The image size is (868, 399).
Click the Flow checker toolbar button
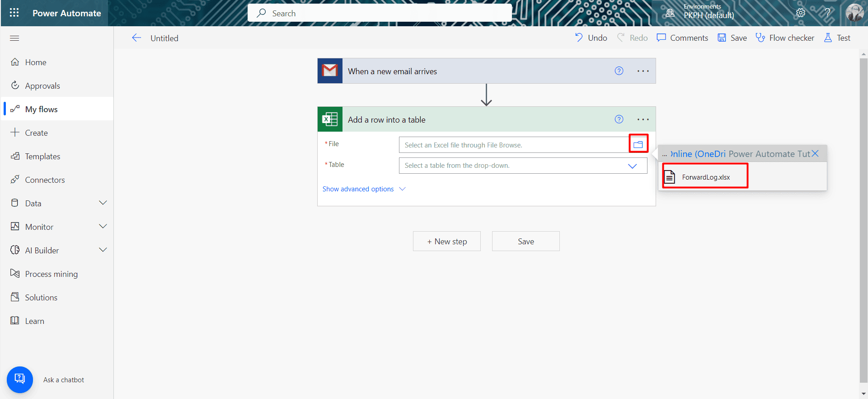click(785, 38)
